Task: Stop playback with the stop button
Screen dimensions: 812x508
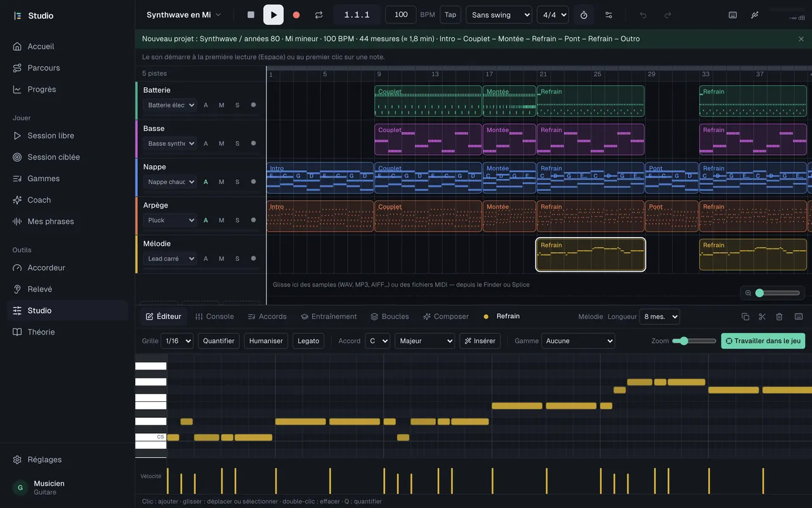Action: click(x=251, y=15)
